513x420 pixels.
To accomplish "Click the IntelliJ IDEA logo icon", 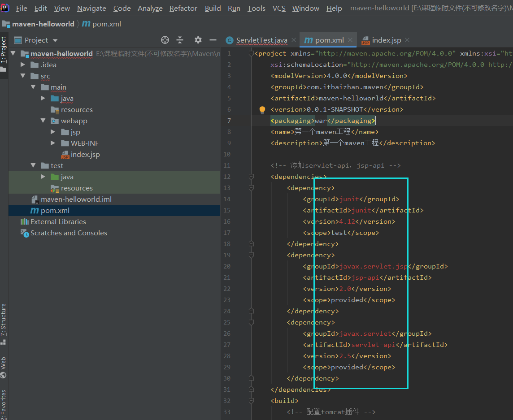I will pos(5,7).
